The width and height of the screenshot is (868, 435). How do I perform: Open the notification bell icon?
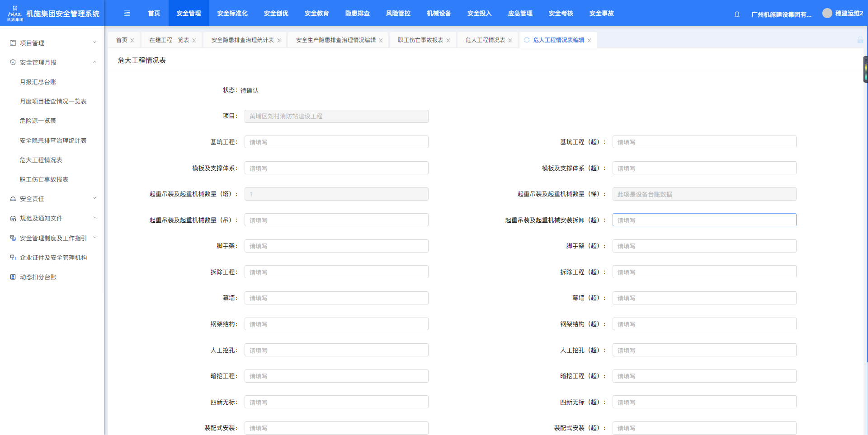pyautogui.click(x=737, y=14)
